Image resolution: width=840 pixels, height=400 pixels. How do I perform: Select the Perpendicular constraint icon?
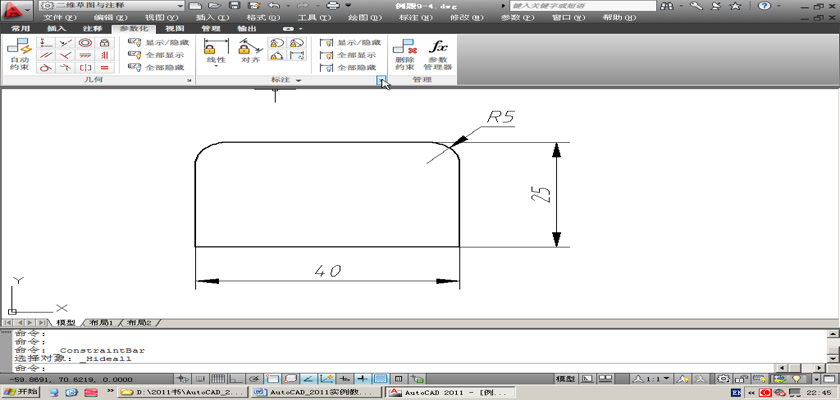pyautogui.click(x=65, y=55)
